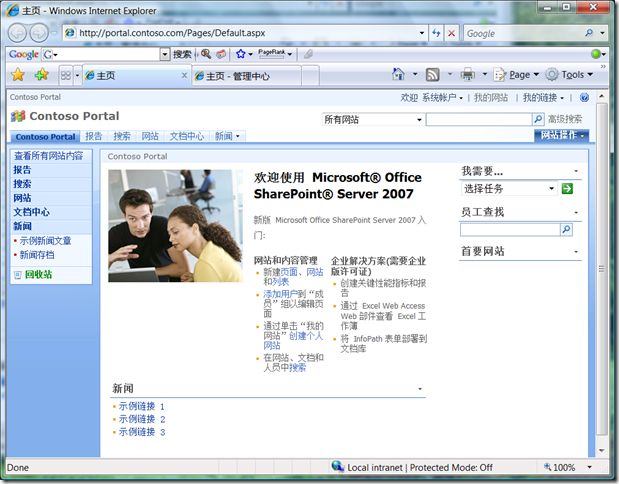Open the search provider dropdown arrow
The width and height of the screenshot is (619, 484).
coord(602,33)
